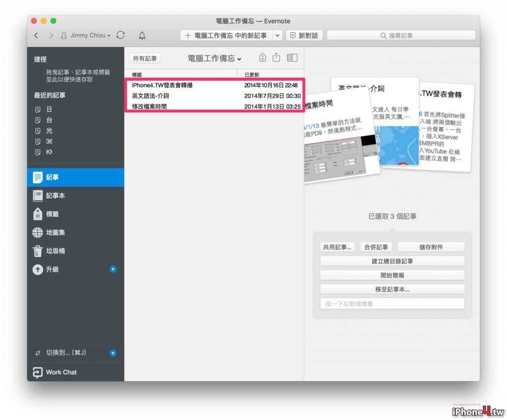Viewport: 507px width, 420px height.
Task: Open 標籤 tags in the sidebar
Action: pyautogui.click(x=76, y=214)
